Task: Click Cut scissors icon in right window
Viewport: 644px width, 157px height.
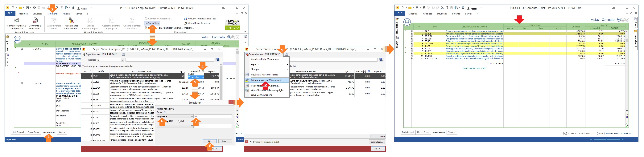Action: [442, 8]
